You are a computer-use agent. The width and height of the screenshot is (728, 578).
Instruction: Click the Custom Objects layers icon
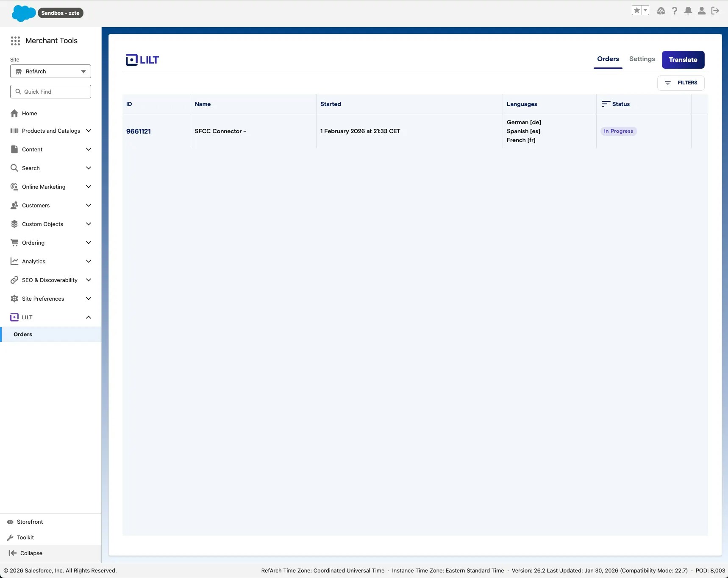[14, 224]
